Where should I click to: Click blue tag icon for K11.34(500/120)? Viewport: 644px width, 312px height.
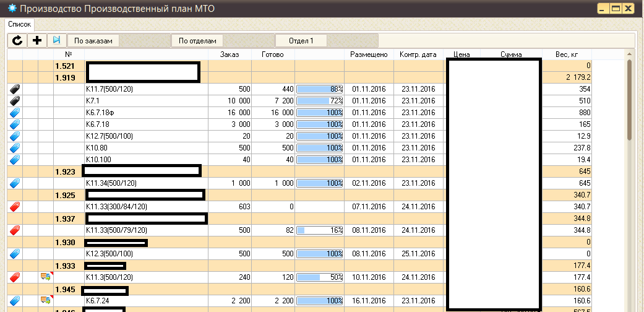tap(15, 183)
